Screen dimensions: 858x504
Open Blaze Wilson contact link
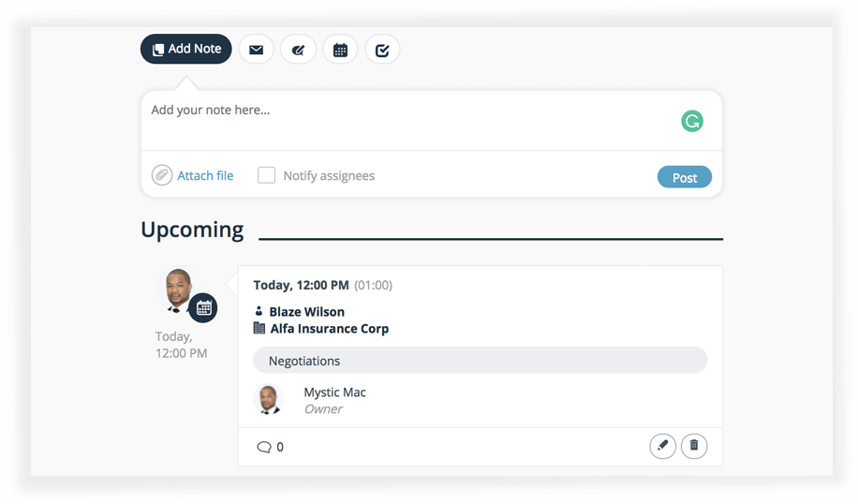[306, 312]
